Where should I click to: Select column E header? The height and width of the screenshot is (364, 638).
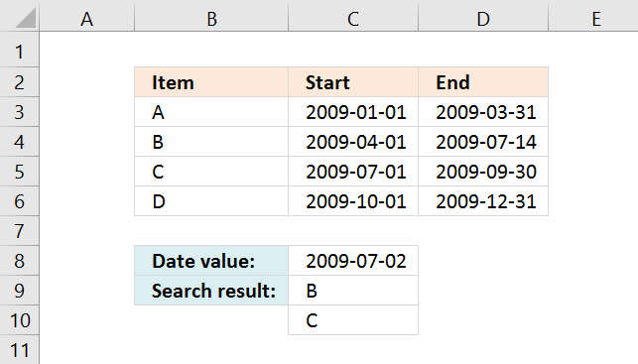[593, 16]
